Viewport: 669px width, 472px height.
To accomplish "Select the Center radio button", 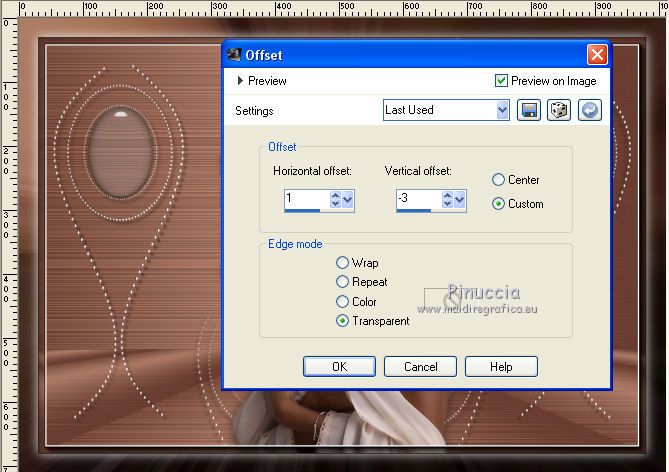I will 498,180.
